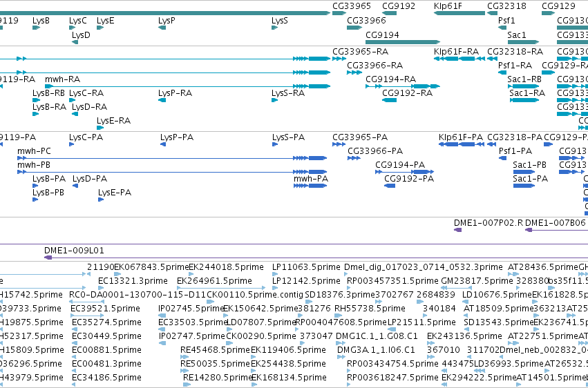Screen dimensions: 588x388
Task: Select transcript LysD-RA
Action: 75,114
